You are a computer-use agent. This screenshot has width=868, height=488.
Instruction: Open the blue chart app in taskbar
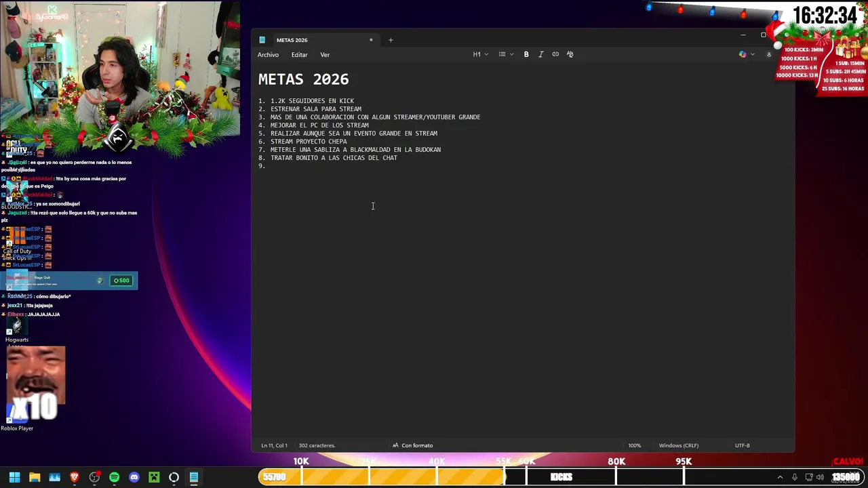(54, 477)
